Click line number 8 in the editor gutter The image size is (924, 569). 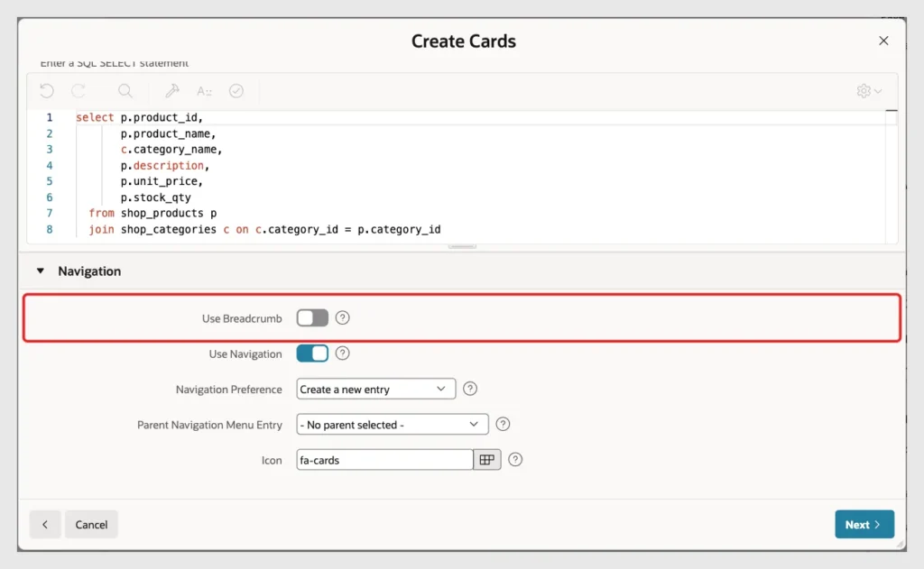tap(50, 229)
